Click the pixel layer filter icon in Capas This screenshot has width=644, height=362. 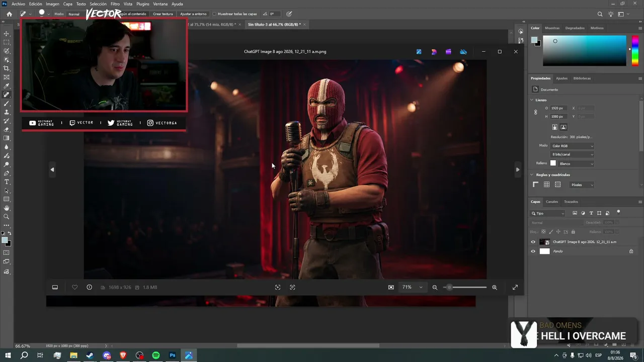575,213
